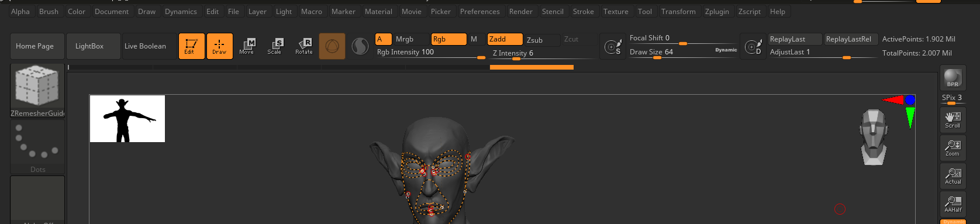Viewport: 980px width, 224px height.
Task: Open the Stroke menu
Action: (x=583, y=11)
